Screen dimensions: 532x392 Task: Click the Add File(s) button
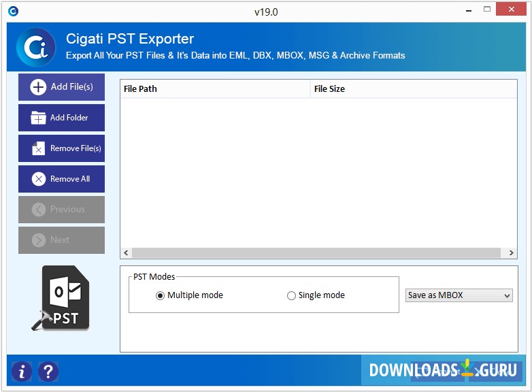pyautogui.click(x=61, y=87)
